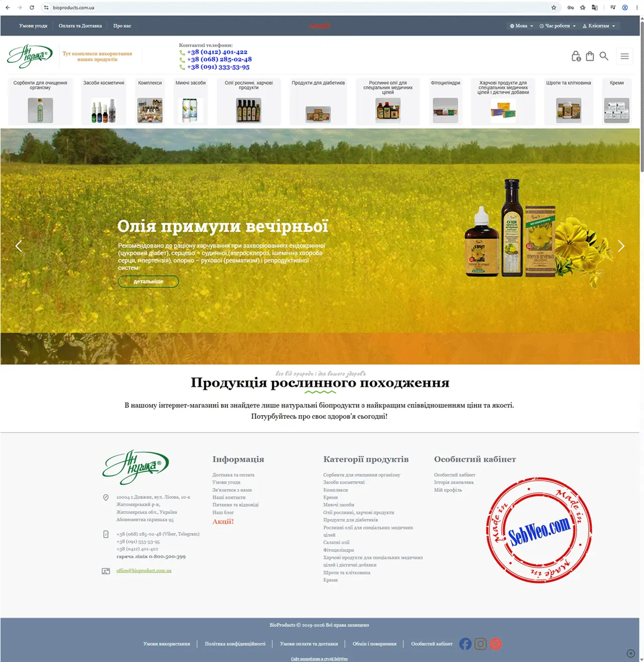This screenshot has height=662, width=644.
Task: Open the hamburger menu button
Action: click(624, 56)
